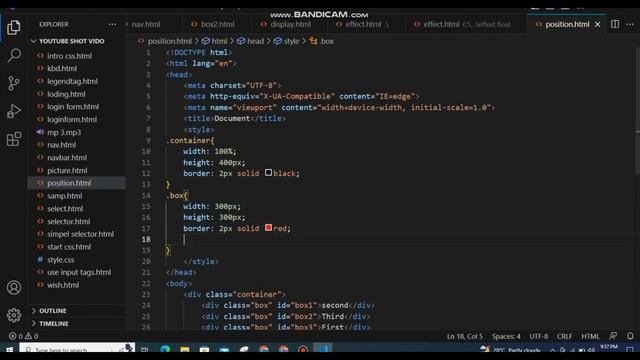This screenshot has height=360, width=640.
Task: Open simpel selector.html in explorer
Action: [x=80, y=234]
